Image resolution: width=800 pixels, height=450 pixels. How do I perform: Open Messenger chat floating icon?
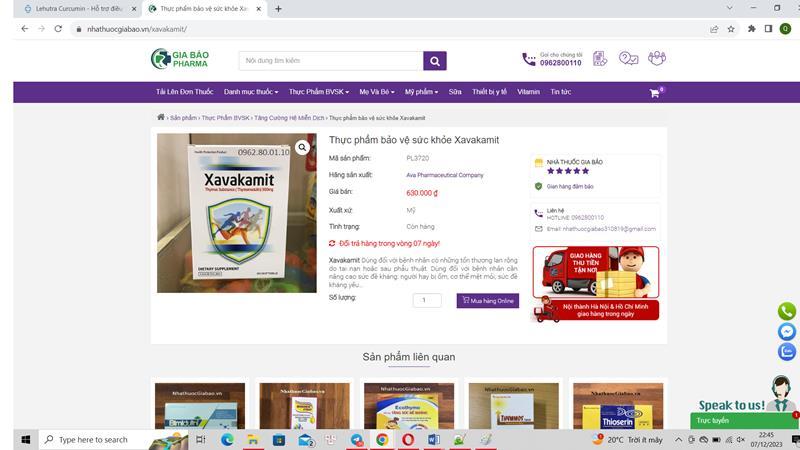click(x=787, y=332)
